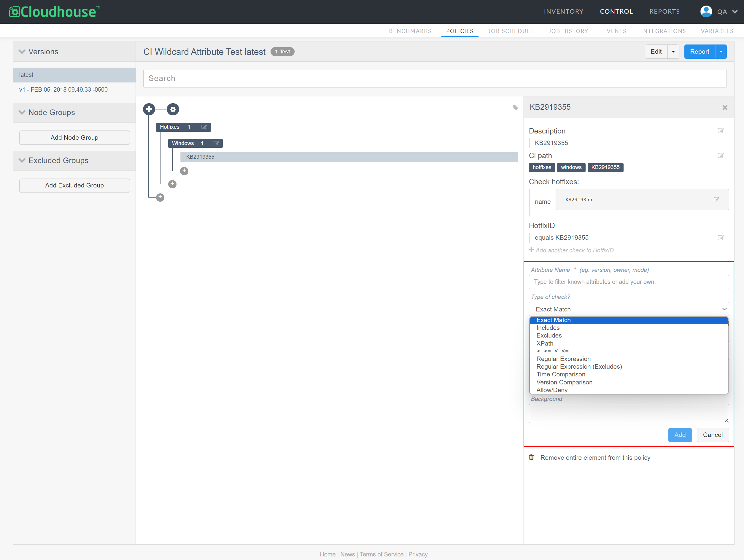Click the Edit button
The image size is (744, 560).
(x=656, y=51)
